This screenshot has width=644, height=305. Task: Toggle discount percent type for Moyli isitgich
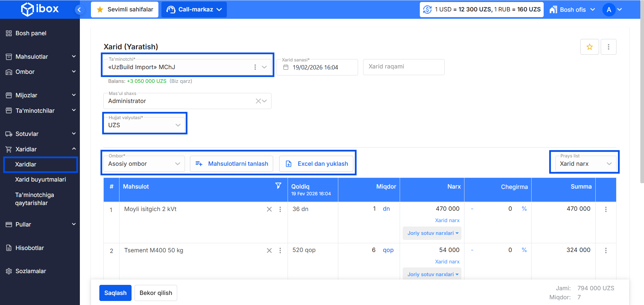point(524,209)
